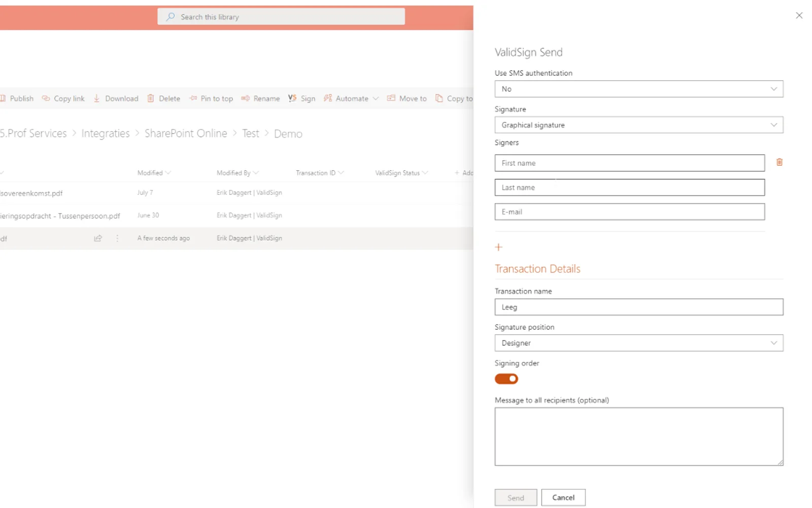Add another signer with the plus icon

click(498, 247)
